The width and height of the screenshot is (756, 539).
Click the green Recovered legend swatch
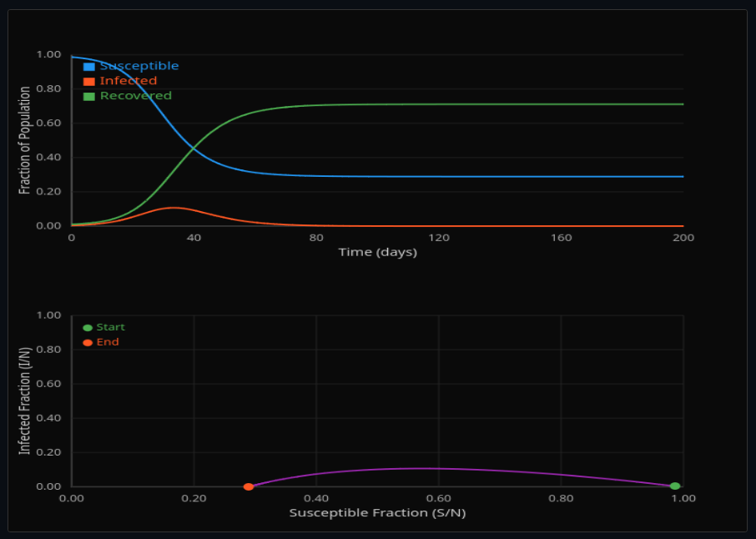click(x=88, y=96)
